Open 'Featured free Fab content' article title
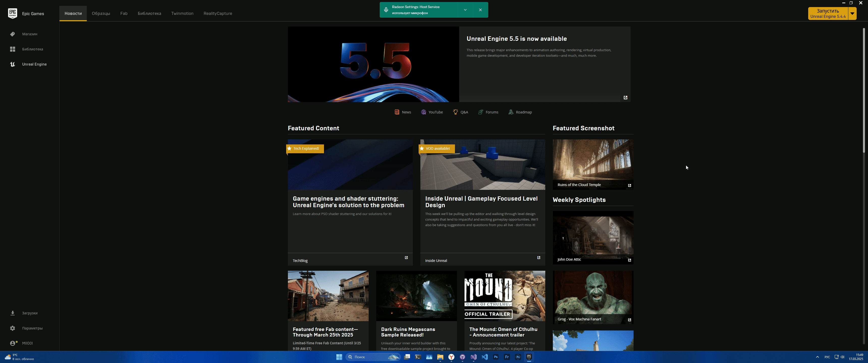 tap(325, 332)
